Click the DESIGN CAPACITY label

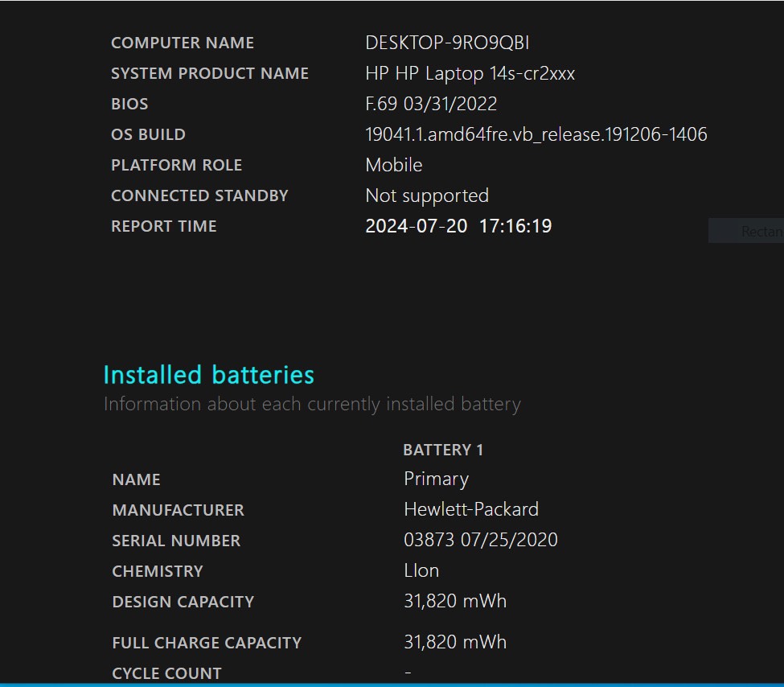pos(183,602)
